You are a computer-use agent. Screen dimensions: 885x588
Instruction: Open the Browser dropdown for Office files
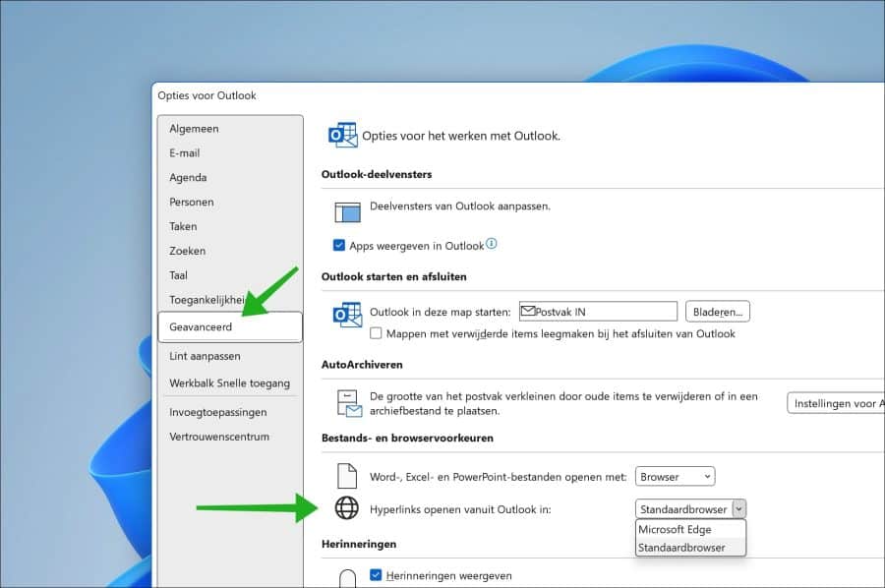pyautogui.click(x=675, y=476)
